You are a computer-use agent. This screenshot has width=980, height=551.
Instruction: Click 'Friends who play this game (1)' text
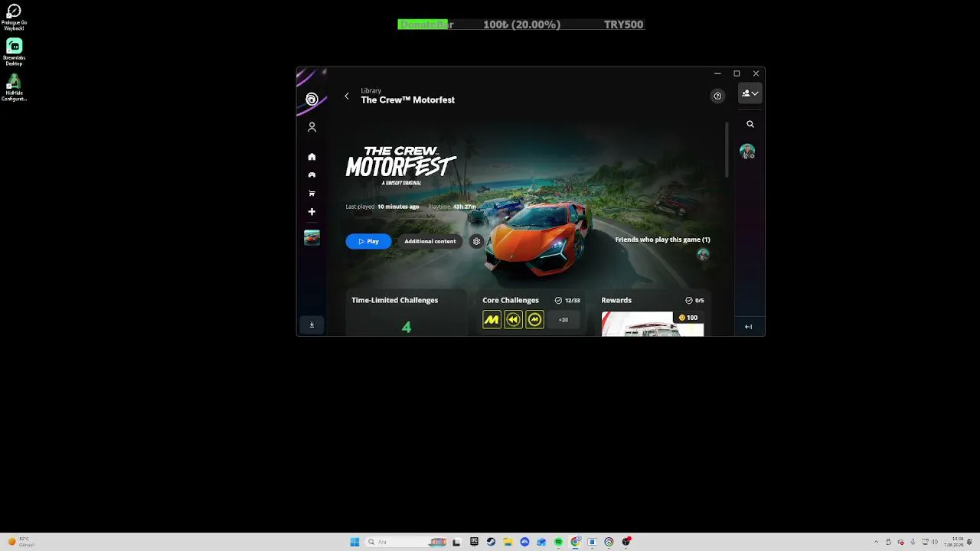pos(662,240)
